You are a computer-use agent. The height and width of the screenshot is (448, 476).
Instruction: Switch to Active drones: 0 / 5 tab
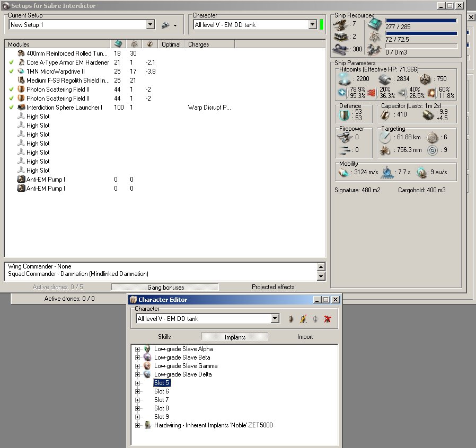point(58,287)
